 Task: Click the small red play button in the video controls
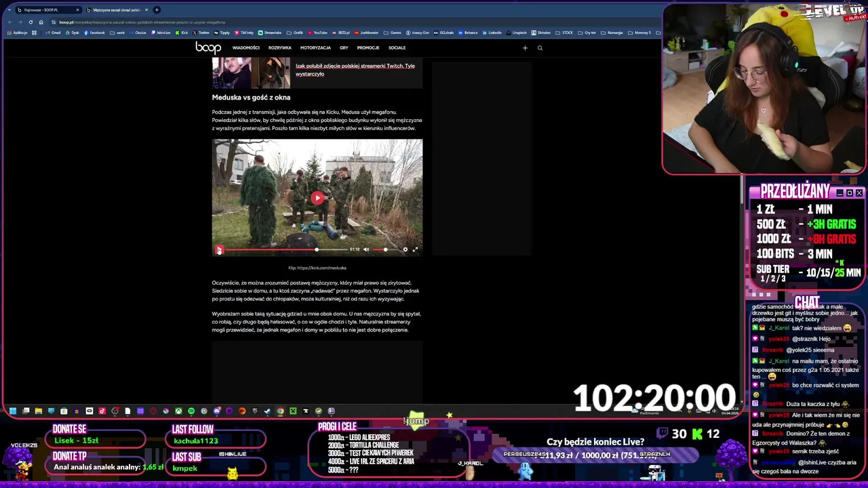[219, 250]
